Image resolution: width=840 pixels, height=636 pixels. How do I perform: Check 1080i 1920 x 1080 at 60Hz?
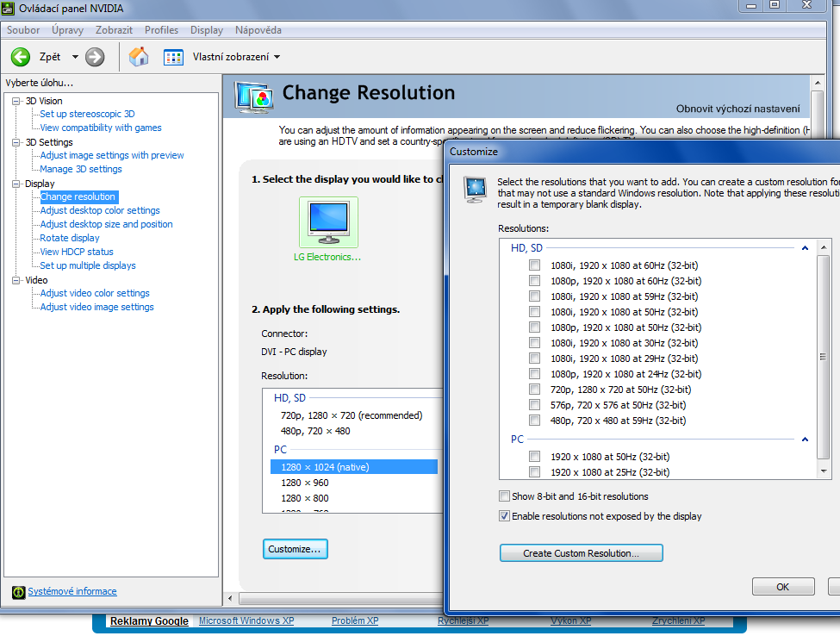pos(534,265)
